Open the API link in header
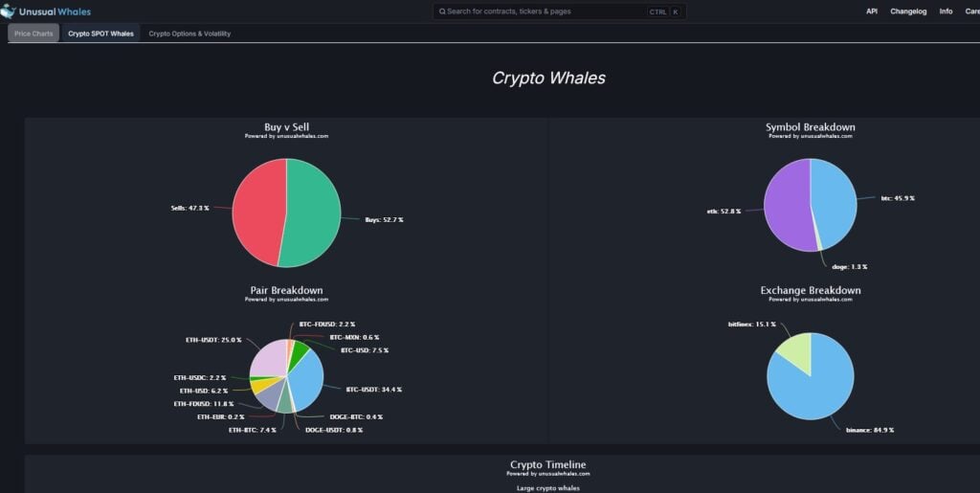The width and height of the screenshot is (980, 493). tap(872, 11)
